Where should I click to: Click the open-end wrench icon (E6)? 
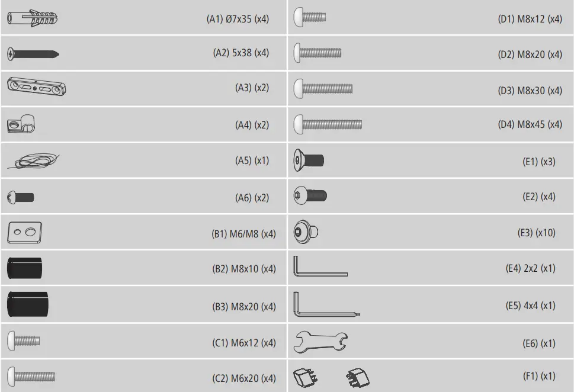321,341
